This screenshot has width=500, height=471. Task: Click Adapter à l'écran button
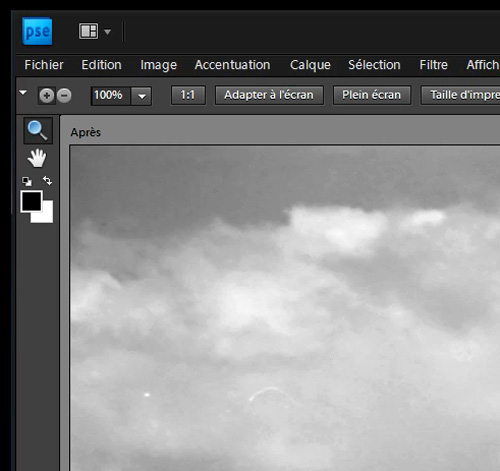(269, 95)
